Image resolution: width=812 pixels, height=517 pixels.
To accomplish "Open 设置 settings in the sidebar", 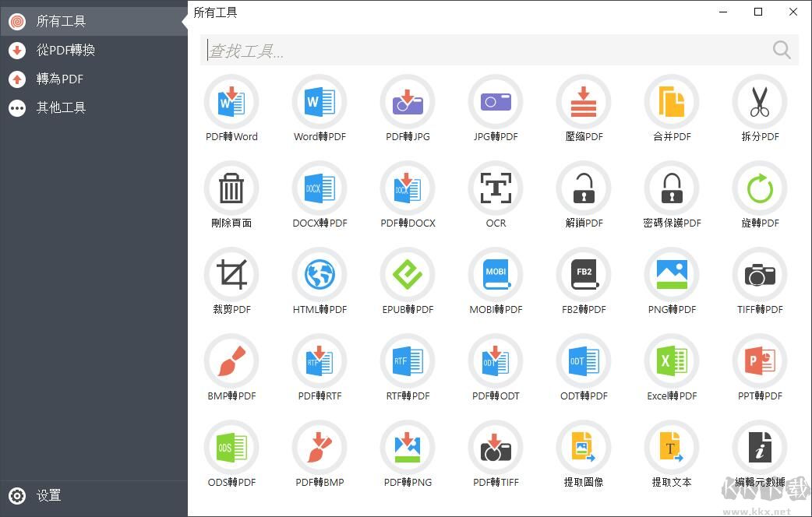I will (x=94, y=496).
